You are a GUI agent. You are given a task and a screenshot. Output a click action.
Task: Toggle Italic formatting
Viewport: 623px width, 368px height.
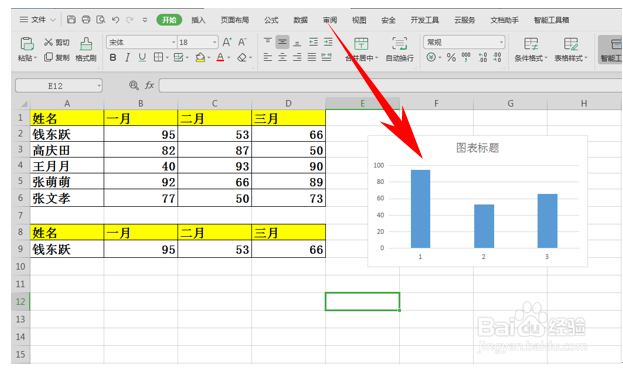tap(128, 58)
